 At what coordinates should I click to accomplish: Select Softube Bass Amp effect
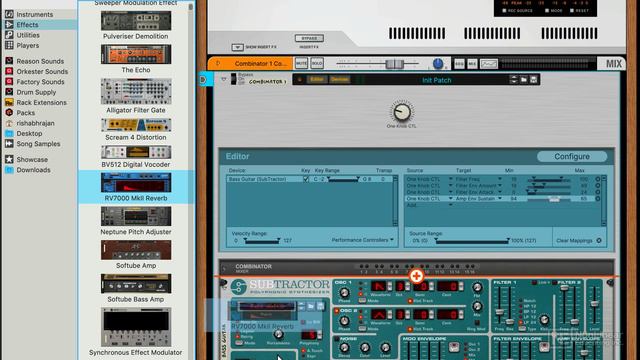136,288
